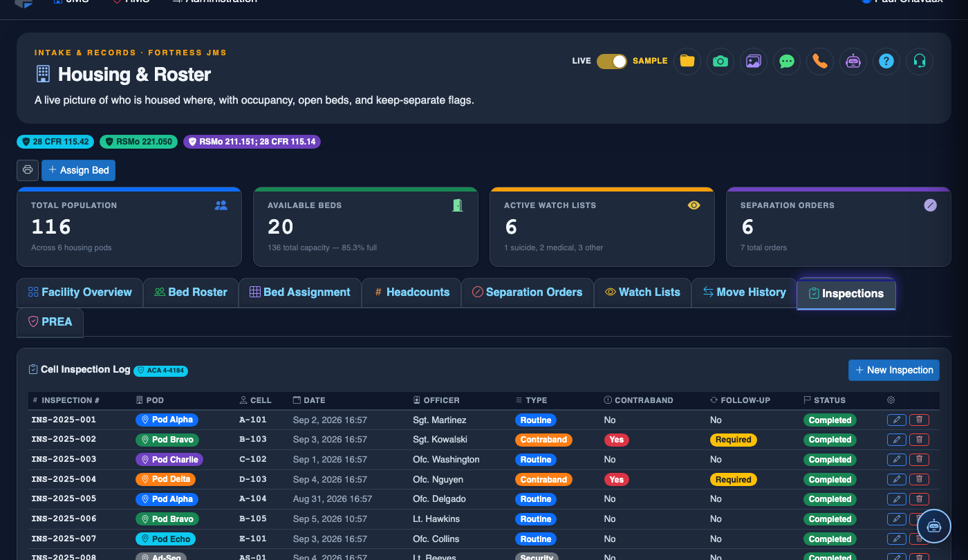Switch to the Facility Overview tab

coord(80,292)
